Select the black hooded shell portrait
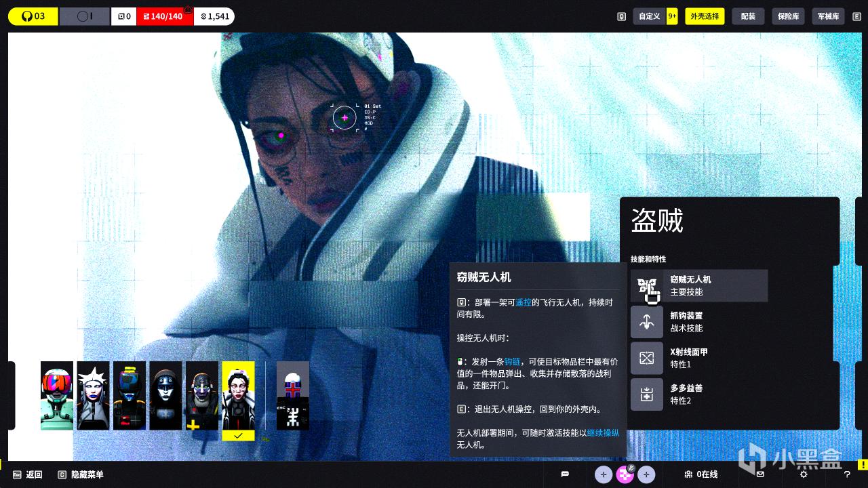Image resolution: width=868 pixels, height=488 pixels. click(x=165, y=395)
